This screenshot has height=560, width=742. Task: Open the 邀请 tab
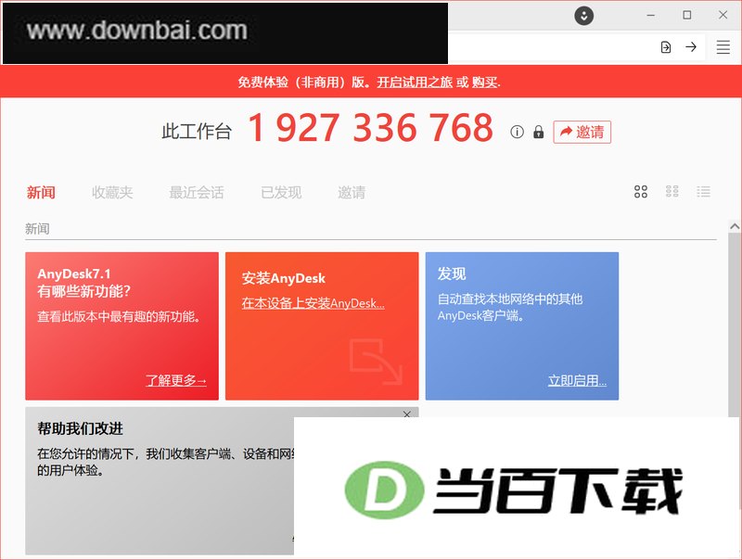pyautogui.click(x=352, y=193)
